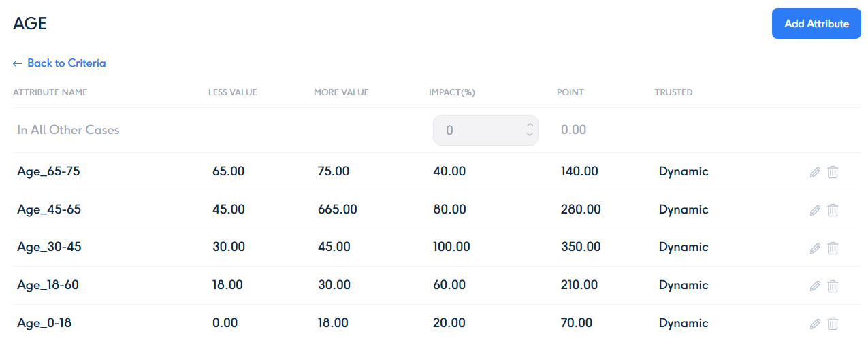This screenshot has width=868, height=340.
Task: Click trash icon for Age_45-65
Action: coord(833,210)
